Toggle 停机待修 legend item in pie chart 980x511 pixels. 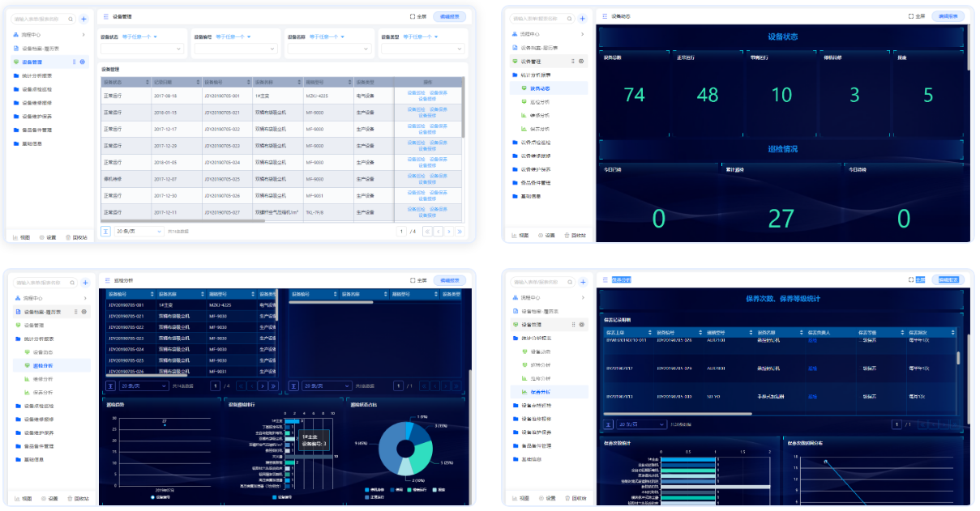(x=374, y=489)
